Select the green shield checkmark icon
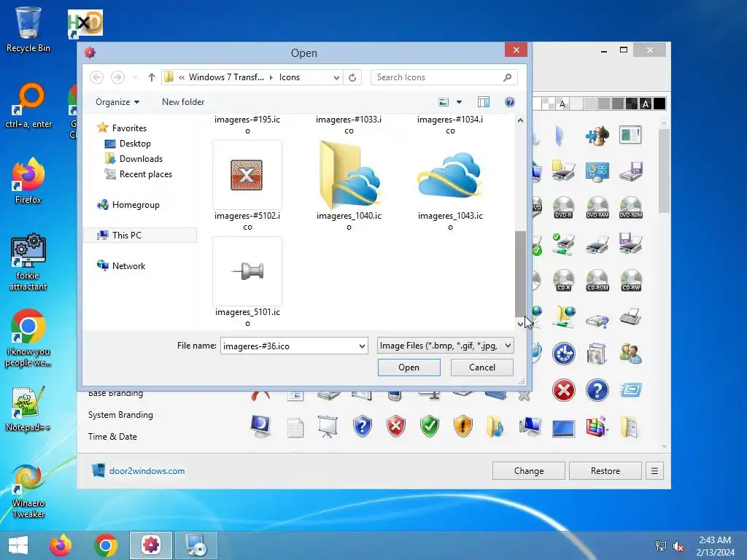The width and height of the screenshot is (747, 560). coord(429,426)
